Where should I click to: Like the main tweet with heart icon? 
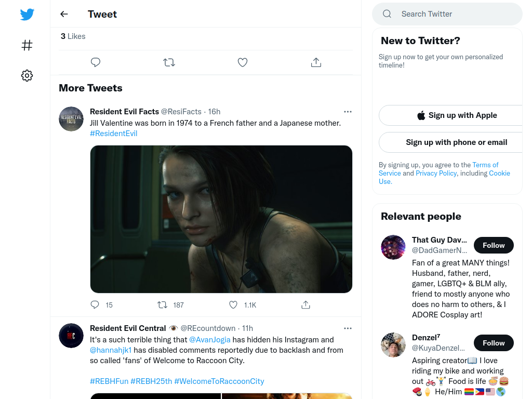(243, 62)
